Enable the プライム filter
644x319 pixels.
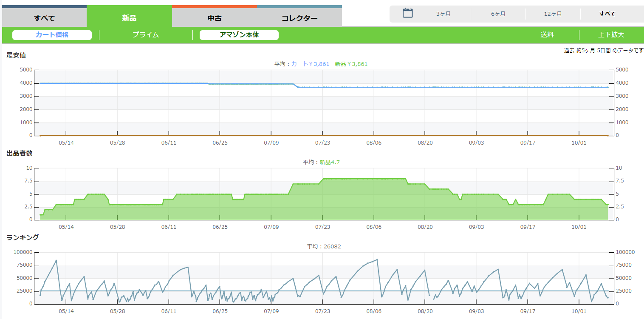[x=146, y=35]
